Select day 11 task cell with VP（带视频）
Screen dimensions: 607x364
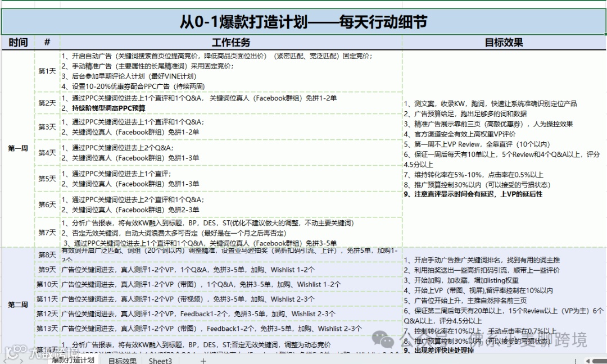[231, 299]
